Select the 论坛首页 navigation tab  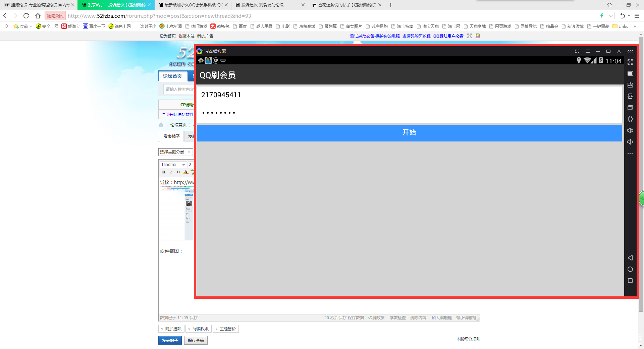173,76
